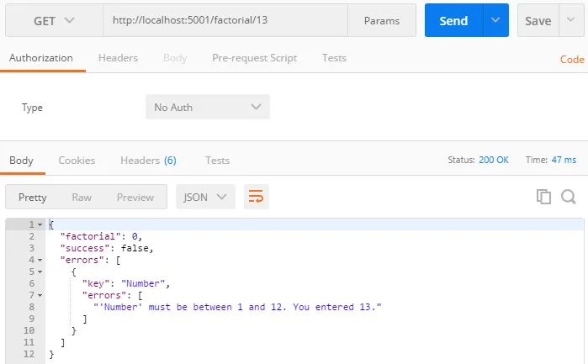588x364 pixels.
Task: Open the response Headers (6) tab
Action: [x=148, y=160]
